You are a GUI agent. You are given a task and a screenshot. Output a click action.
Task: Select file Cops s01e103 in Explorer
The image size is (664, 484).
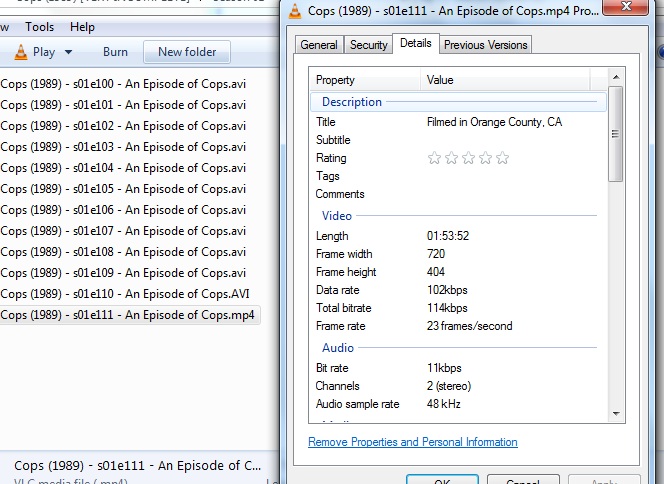(123, 147)
